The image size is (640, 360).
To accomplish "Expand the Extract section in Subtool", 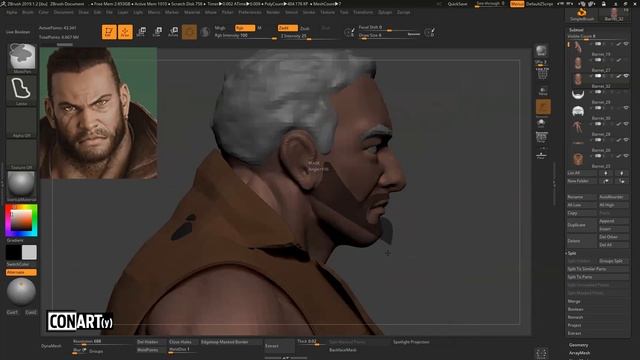I will pyautogui.click(x=574, y=333).
